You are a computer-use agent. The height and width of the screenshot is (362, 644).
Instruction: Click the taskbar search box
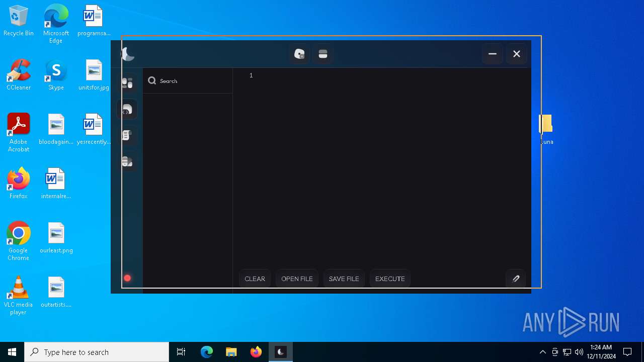tap(97, 352)
